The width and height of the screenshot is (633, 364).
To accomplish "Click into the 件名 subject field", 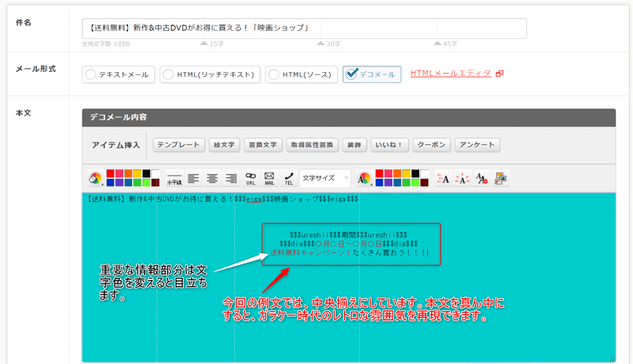I will (x=305, y=28).
